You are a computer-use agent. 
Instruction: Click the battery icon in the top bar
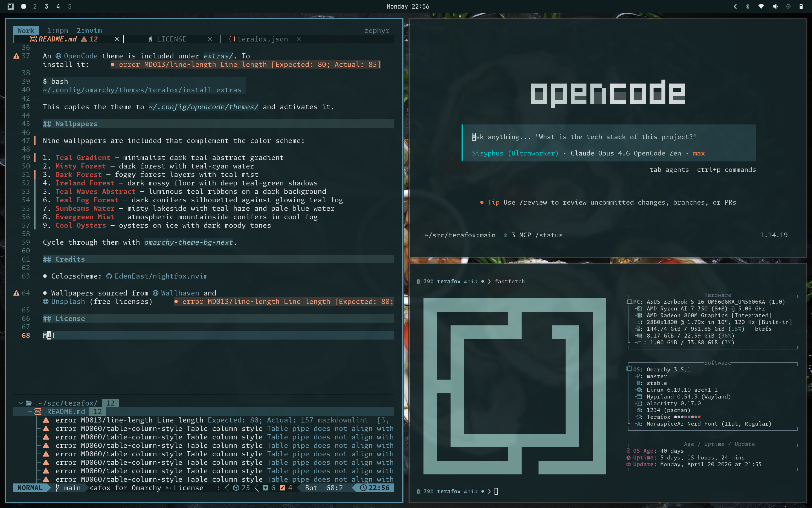[801, 6]
